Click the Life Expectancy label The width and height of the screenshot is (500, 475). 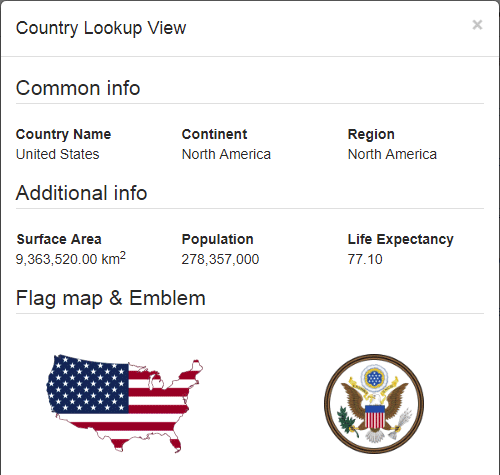click(401, 239)
